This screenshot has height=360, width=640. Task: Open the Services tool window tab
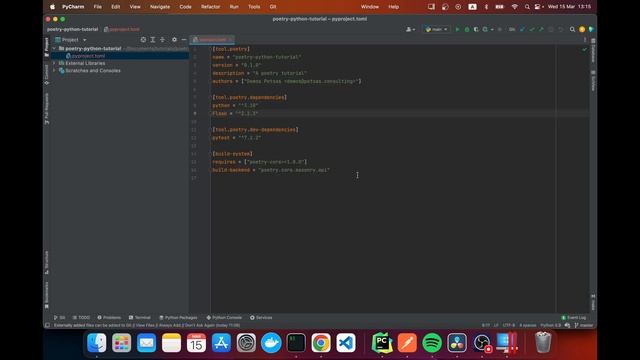coord(261,318)
